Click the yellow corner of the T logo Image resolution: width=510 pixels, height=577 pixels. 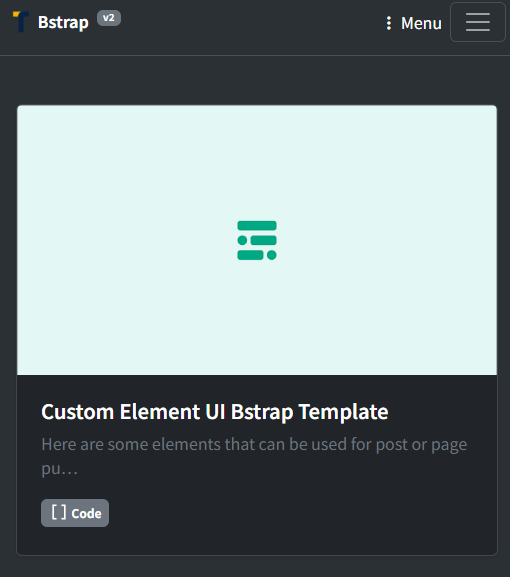(x=17, y=14)
